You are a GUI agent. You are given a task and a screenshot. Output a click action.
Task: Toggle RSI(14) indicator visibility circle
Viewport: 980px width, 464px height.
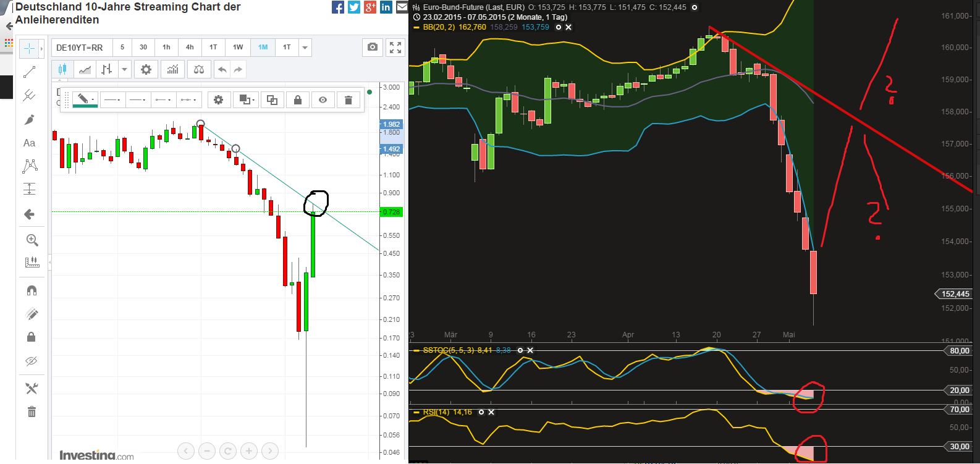(481, 412)
